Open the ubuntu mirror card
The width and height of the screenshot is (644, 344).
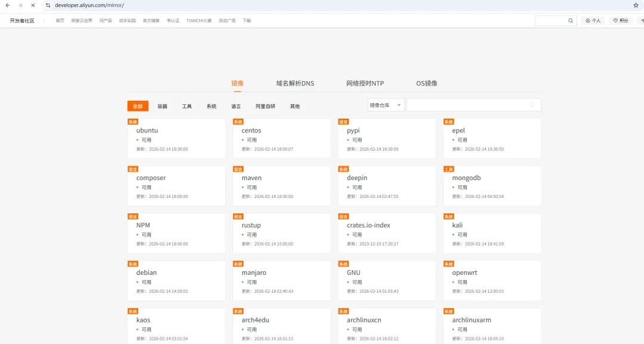click(x=176, y=138)
